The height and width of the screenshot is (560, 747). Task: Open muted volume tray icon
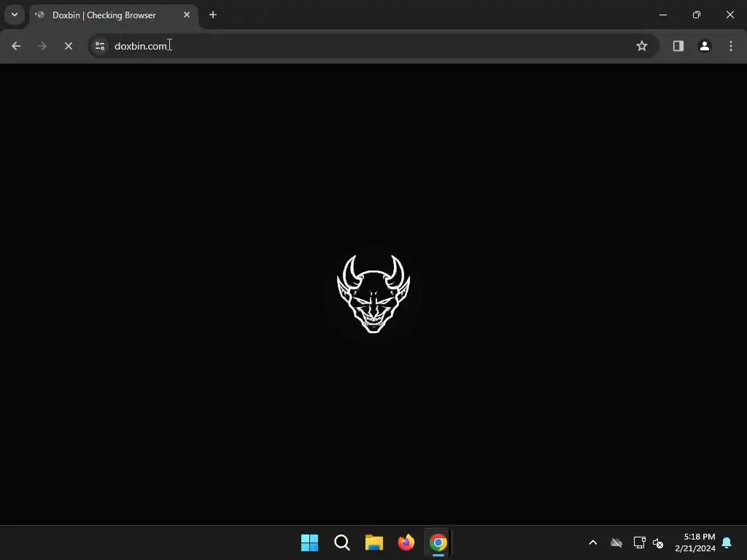[x=658, y=542]
